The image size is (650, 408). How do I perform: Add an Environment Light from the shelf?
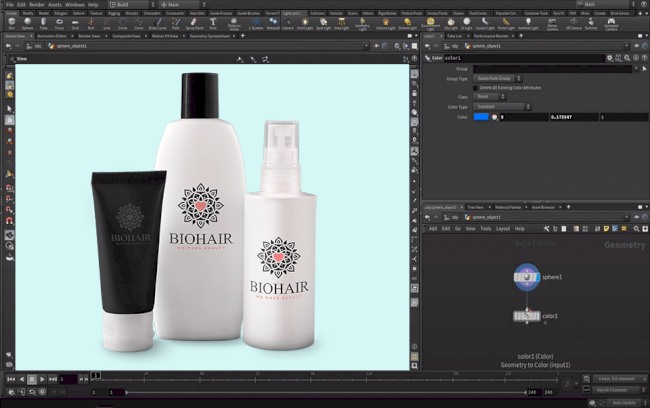pyautogui.click(x=430, y=24)
